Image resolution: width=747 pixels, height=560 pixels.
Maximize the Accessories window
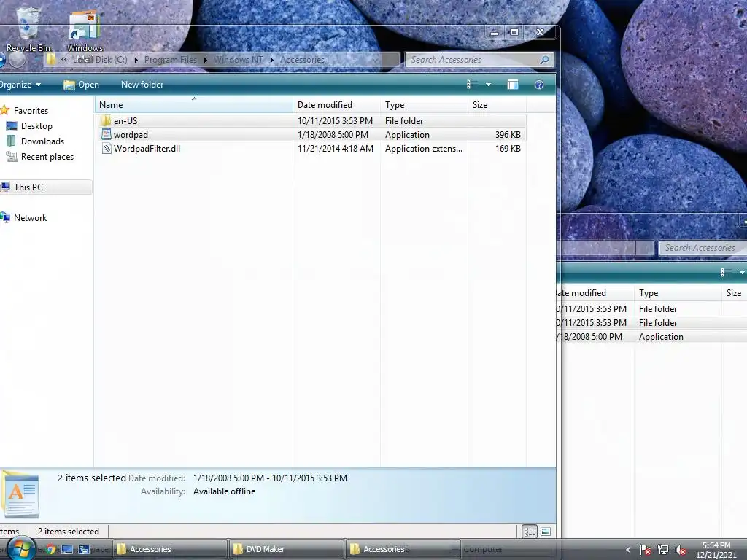click(x=514, y=32)
